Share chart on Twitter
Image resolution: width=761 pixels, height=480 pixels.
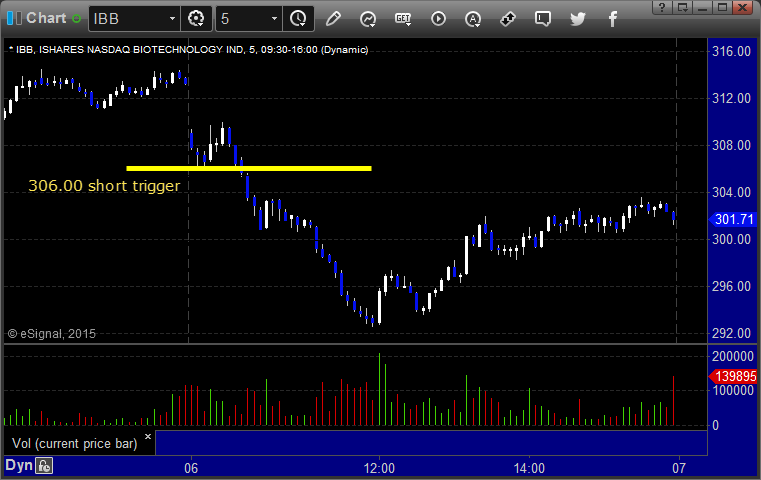coord(578,19)
